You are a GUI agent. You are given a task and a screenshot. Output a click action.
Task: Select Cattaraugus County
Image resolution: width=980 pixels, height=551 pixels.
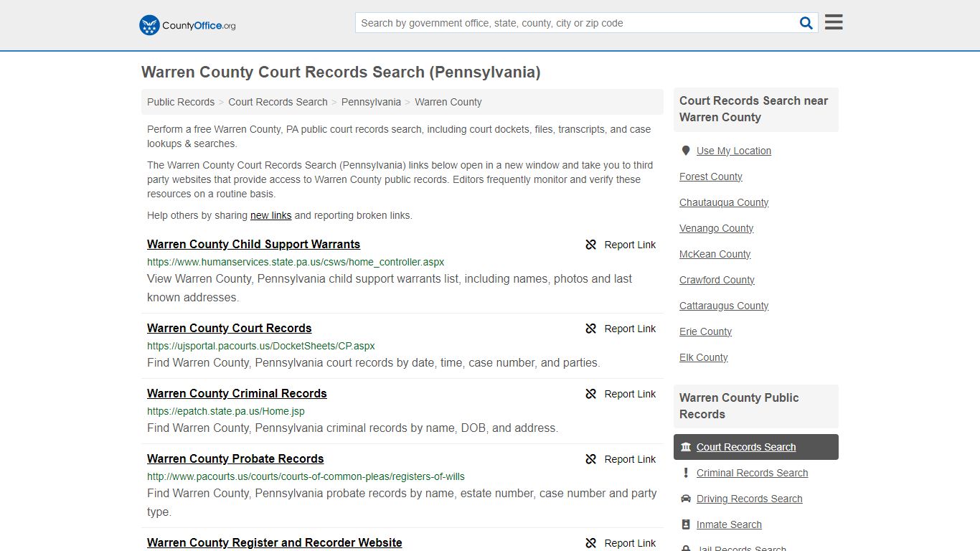[724, 306]
